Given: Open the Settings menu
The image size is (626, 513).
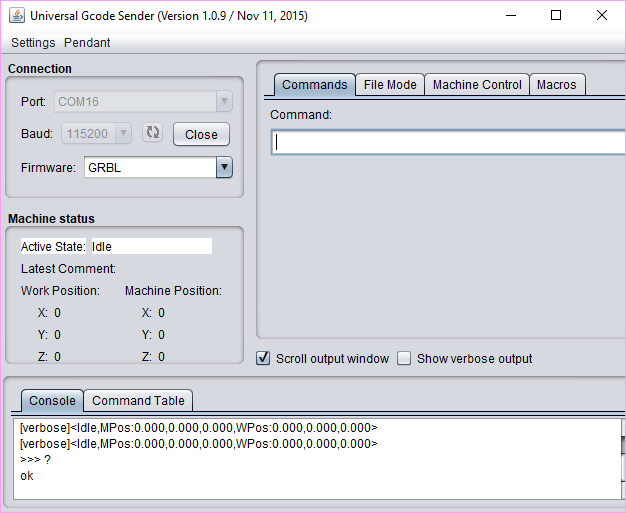Looking at the screenshot, I should click(33, 43).
